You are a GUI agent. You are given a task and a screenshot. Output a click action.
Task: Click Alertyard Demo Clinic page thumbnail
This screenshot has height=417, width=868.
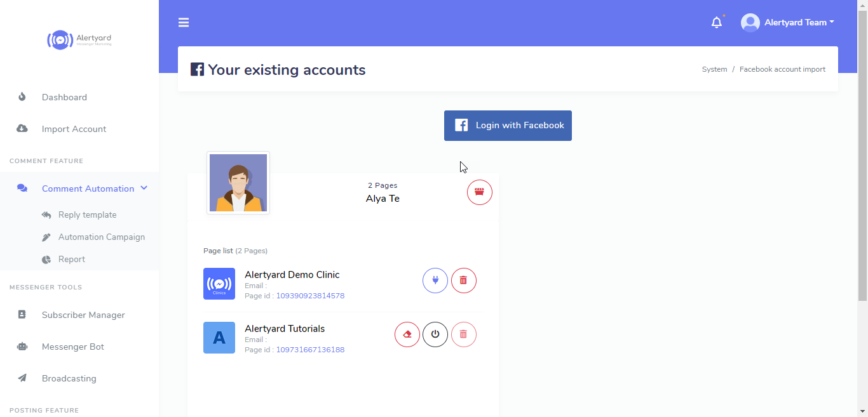(219, 284)
